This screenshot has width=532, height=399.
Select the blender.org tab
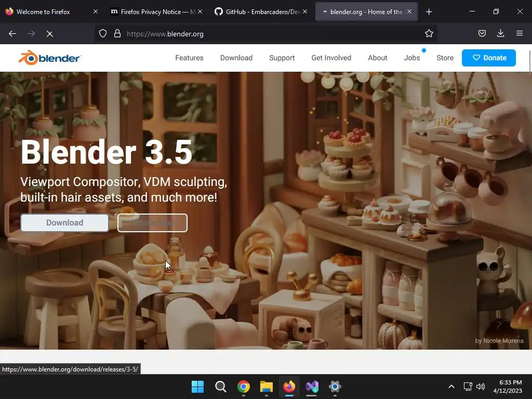pos(366,11)
